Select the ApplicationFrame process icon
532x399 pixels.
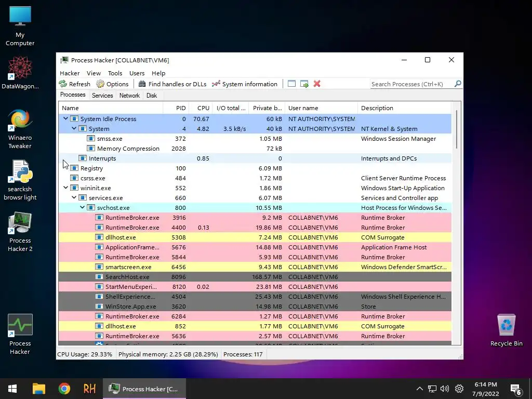coord(99,247)
